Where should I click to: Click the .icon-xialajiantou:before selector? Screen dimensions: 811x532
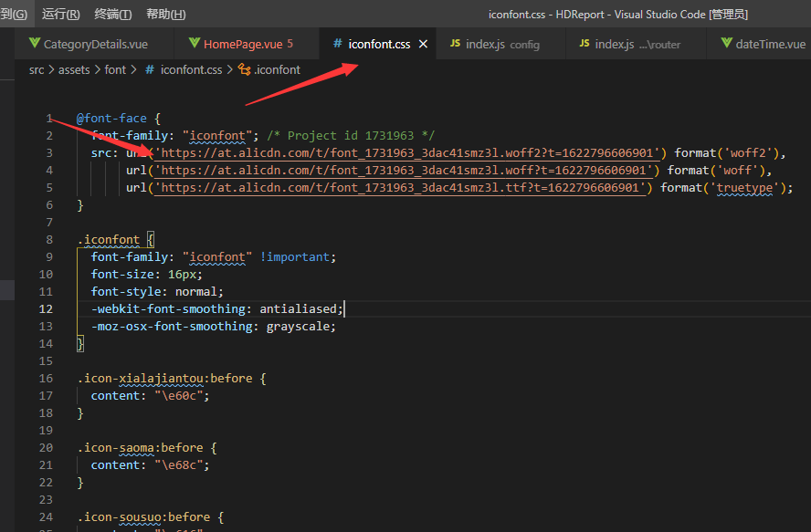click(x=165, y=379)
